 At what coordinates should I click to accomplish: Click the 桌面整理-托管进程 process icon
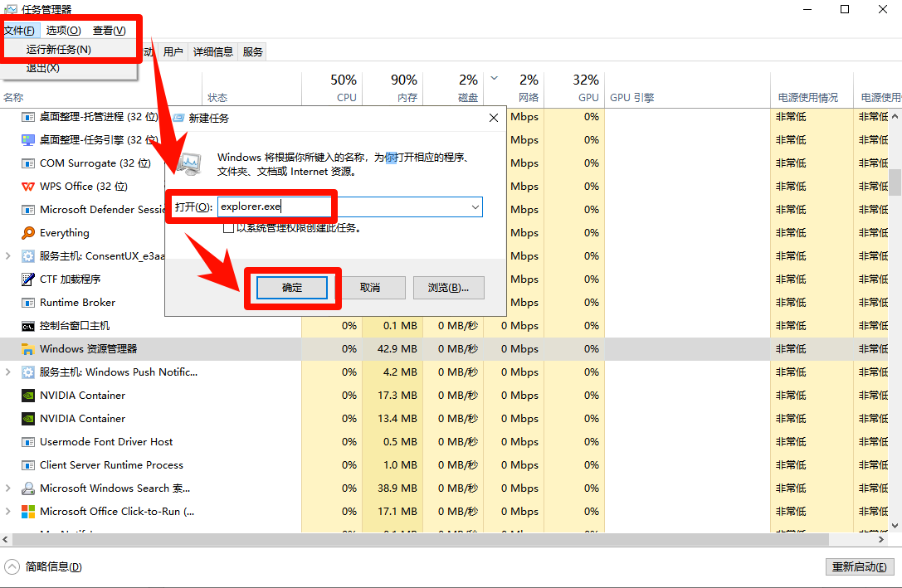27,117
